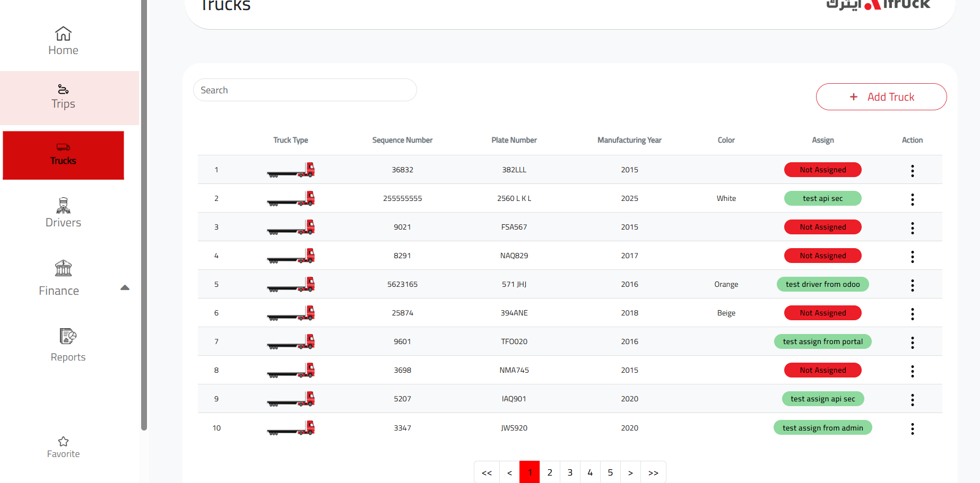
Task: Select the Trucks sidebar icon
Action: (x=63, y=147)
